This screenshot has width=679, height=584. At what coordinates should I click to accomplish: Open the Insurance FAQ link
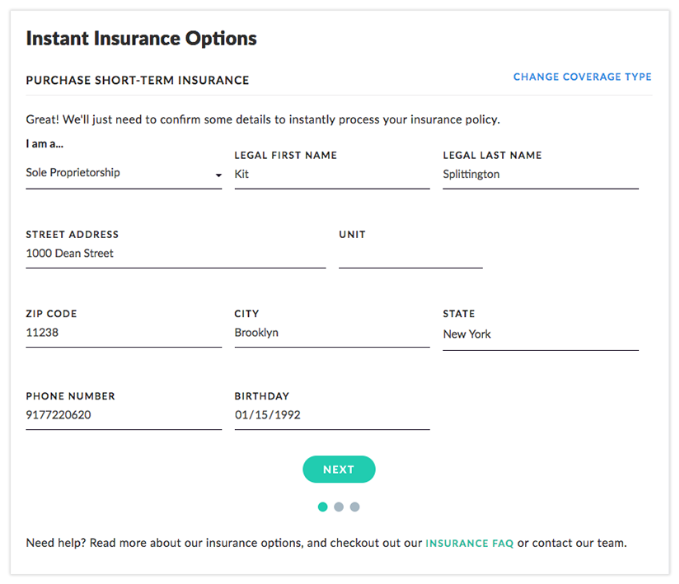469,544
